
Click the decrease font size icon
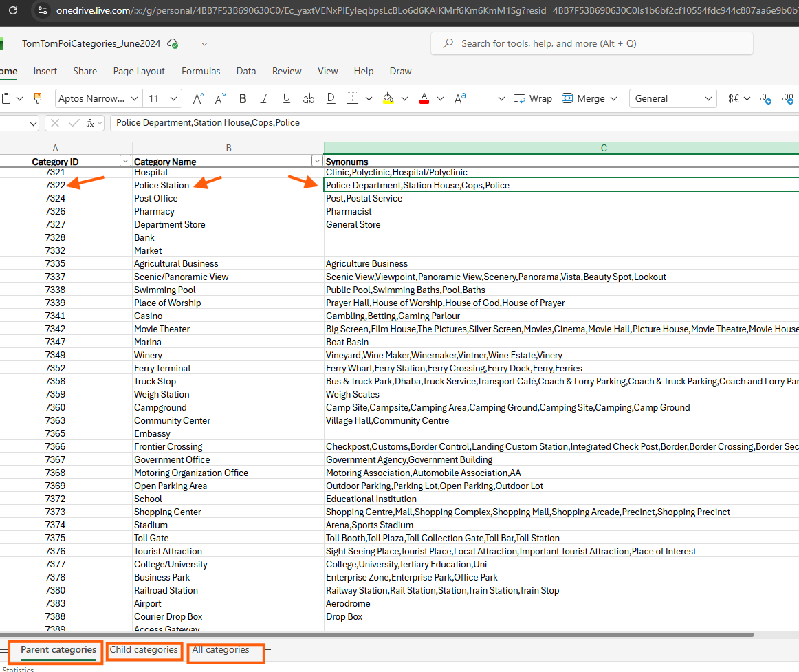(221, 98)
